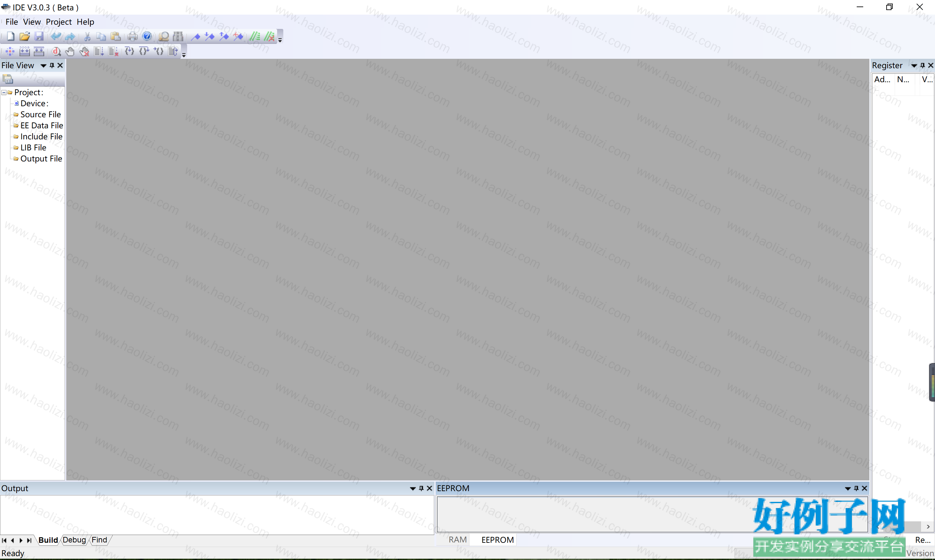Close the Output panel
Screen dimensions: 935x560
pos(429,488)
